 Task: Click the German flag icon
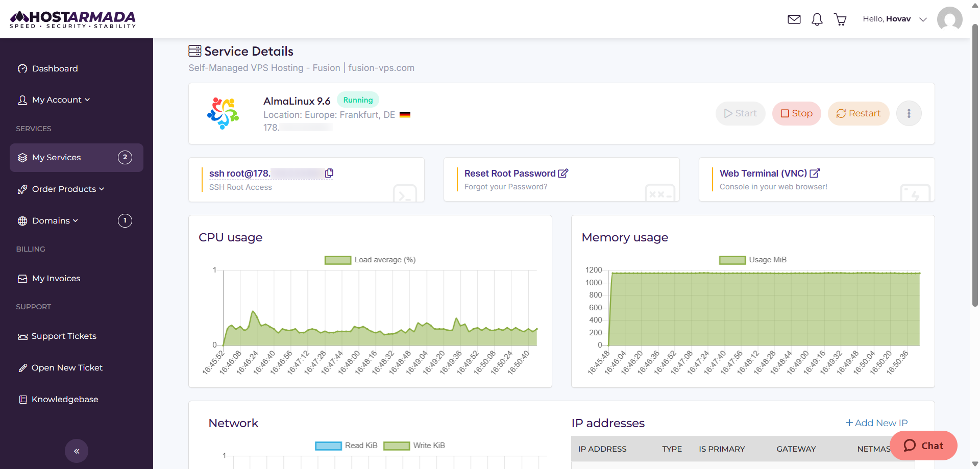pyautogui.click(x=405, y=115)
